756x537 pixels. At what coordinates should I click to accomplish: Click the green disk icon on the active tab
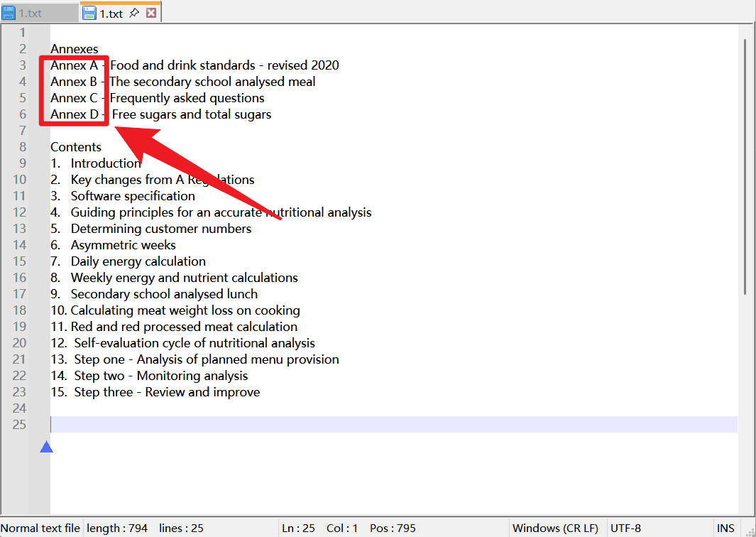(x=89, y=13)
